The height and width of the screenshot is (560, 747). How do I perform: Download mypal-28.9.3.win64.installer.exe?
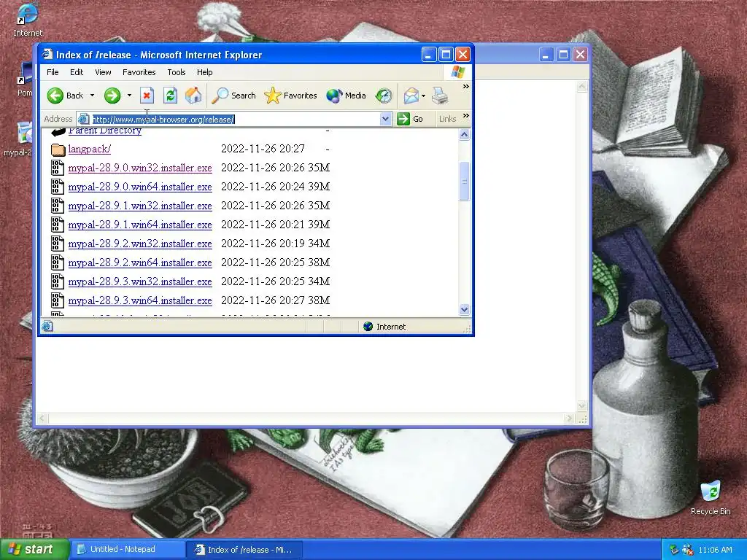[140, 301]
